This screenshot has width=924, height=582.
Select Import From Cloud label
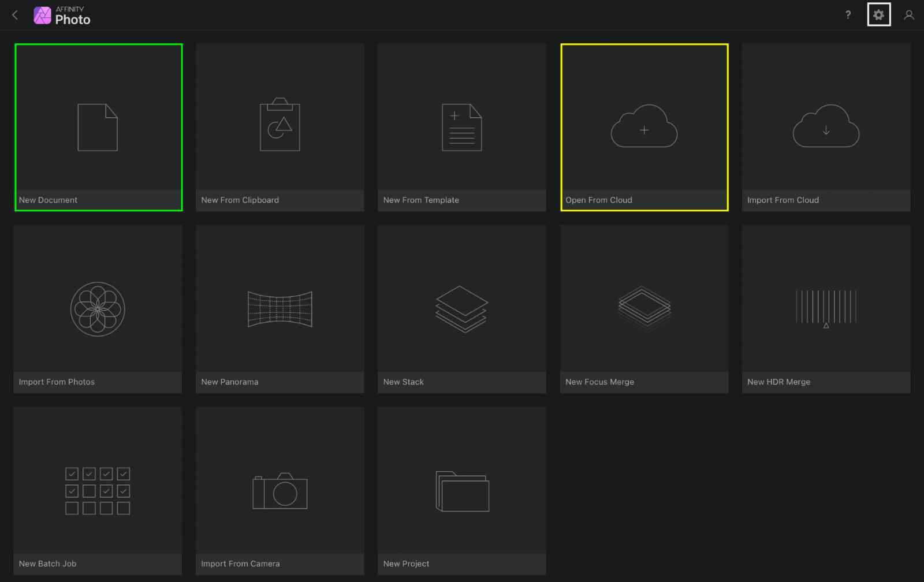(x=783, y=200)
